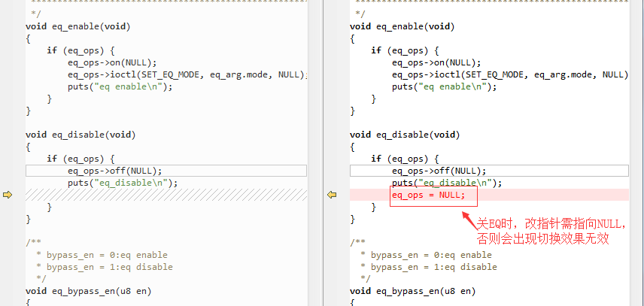
Task: Click puts("eq_disable\n") line in left pane
Action: tap(123, 183)
